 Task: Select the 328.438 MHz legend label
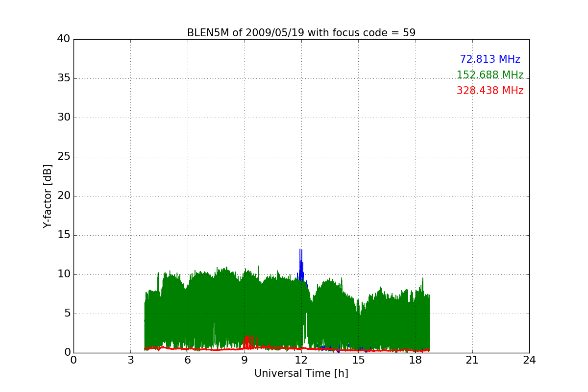(490, 91)
